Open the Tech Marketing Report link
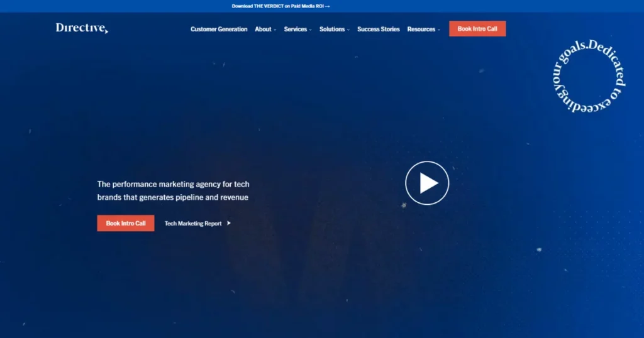Viewport: 644px width, 338px height. pos(193,224)
